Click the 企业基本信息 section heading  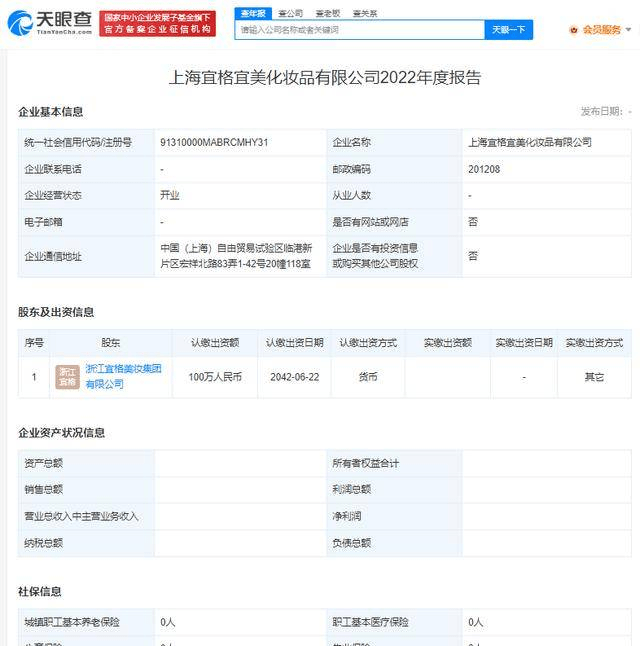click(x=51, y=111)
